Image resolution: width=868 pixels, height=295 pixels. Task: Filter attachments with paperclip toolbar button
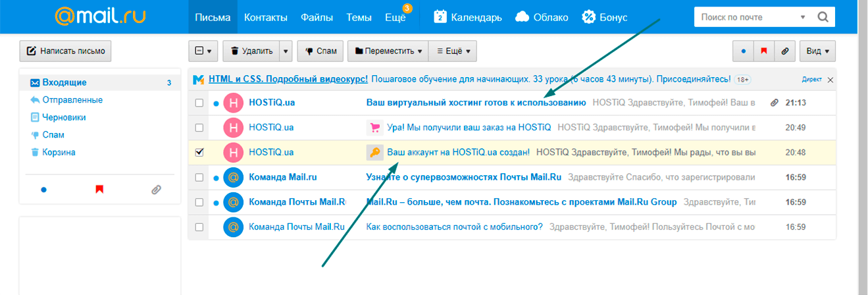pos(784,51)
